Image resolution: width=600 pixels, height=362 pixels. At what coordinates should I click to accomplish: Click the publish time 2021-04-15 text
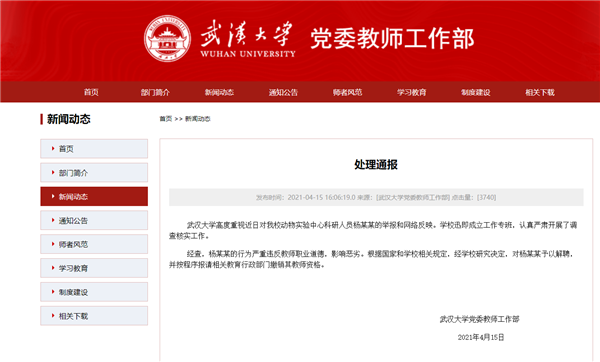(305, 197)
